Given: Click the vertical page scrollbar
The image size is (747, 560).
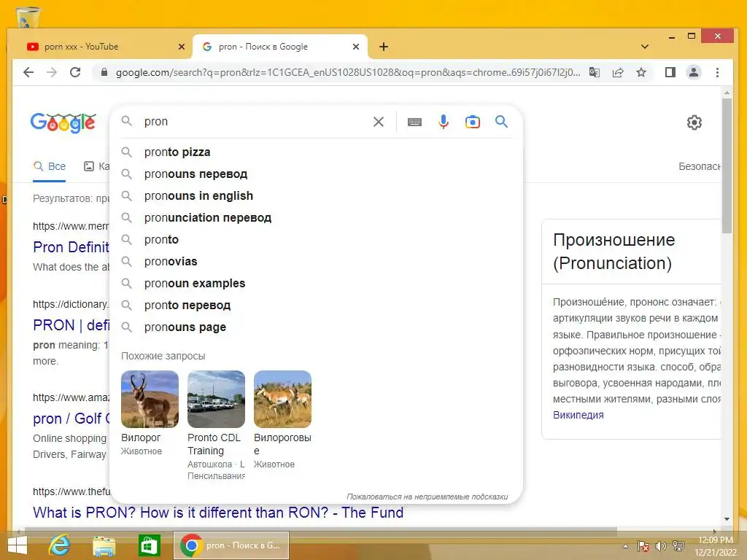Looking at the screenshot, I should point(727,166).
